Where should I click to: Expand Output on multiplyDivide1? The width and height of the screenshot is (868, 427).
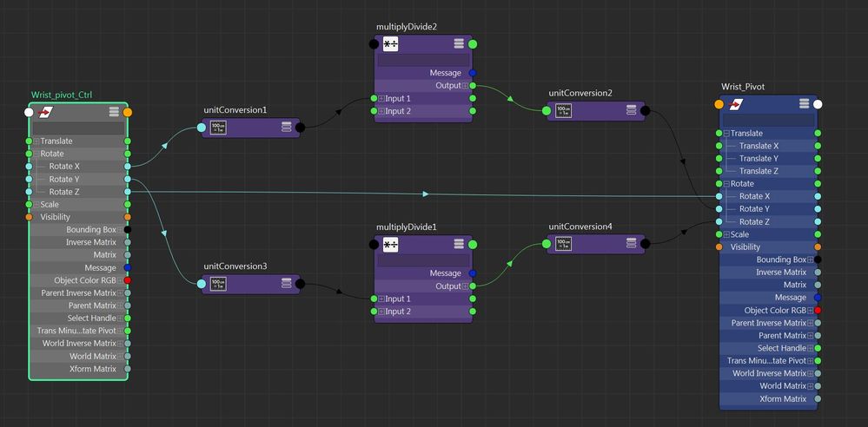pyautogui.click(x=465, y=286)
